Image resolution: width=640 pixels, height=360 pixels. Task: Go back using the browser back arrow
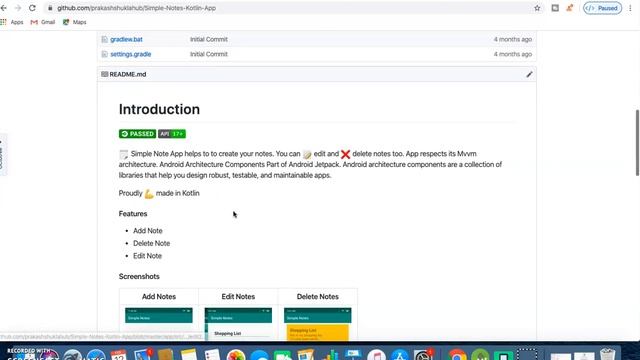tap(4, 8)
